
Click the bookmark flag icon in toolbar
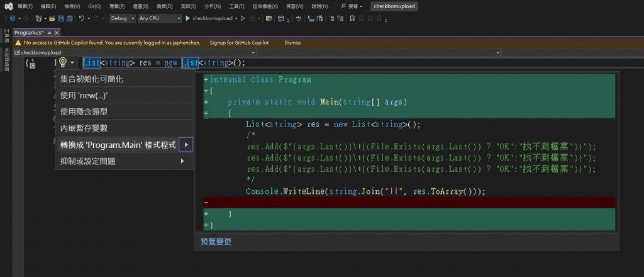point(352,18)
